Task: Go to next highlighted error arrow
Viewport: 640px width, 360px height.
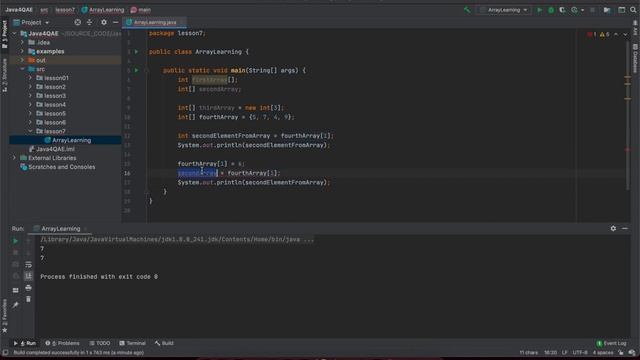Action: tap(625, 35)
